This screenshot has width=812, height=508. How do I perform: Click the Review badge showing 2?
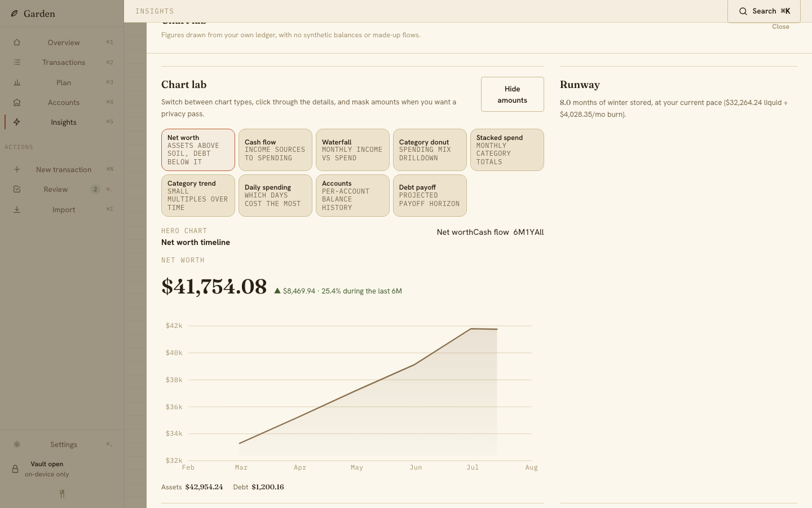pyautogui.click(x=95, y=189)
